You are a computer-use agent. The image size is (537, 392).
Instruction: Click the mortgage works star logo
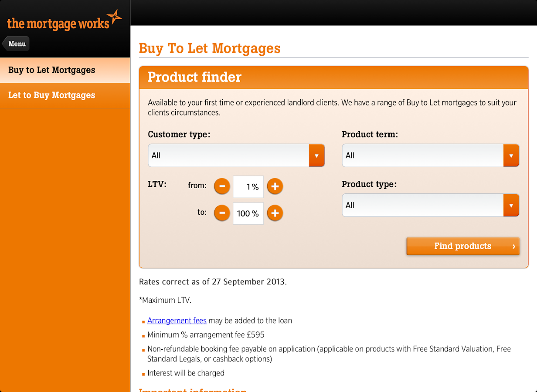[115, 17]
